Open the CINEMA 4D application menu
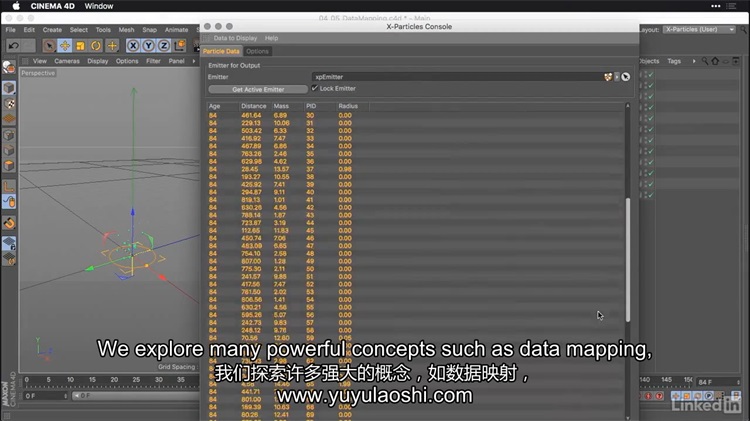Image resolution: width=750 pixels, height=421 pixels. click(x=53, y=6)
